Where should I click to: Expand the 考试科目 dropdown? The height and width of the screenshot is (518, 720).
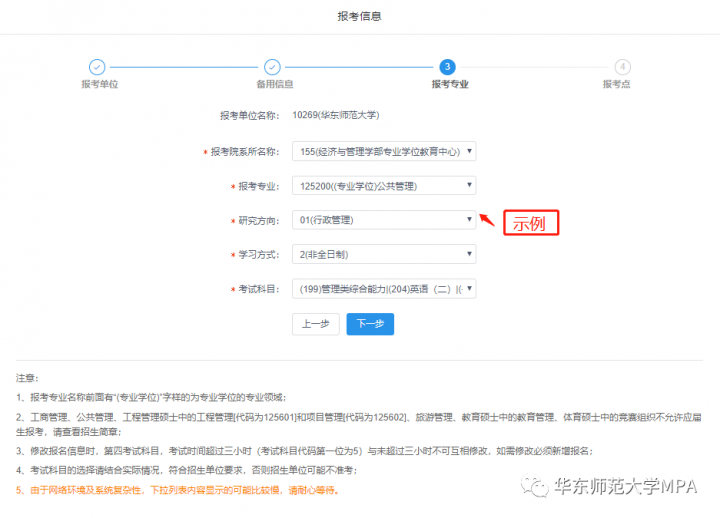click(x=384, y=289)
